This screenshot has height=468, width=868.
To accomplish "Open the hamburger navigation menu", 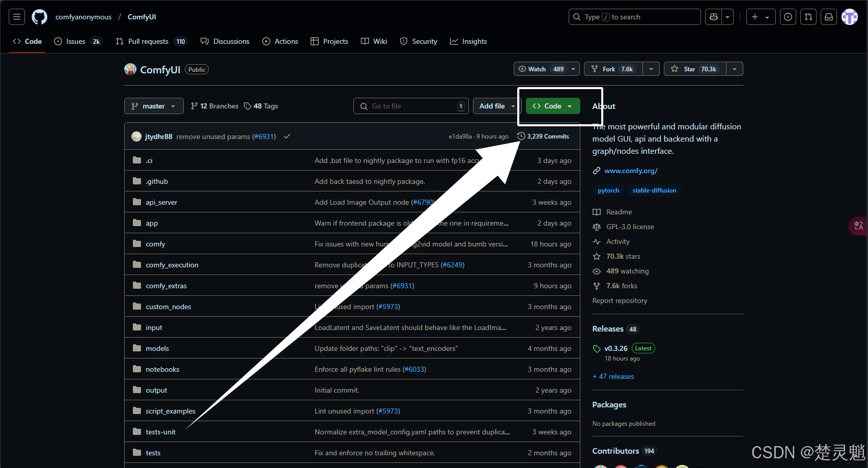I will point(17,17).
